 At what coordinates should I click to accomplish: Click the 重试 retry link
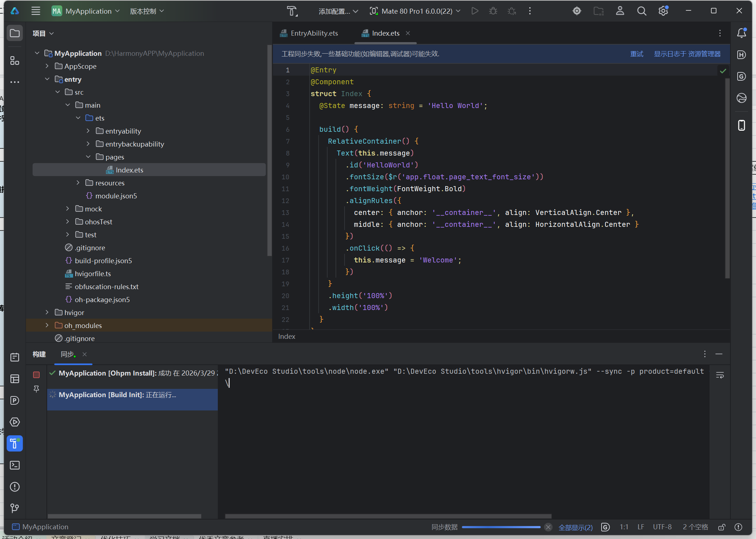(x=636, y=54)
